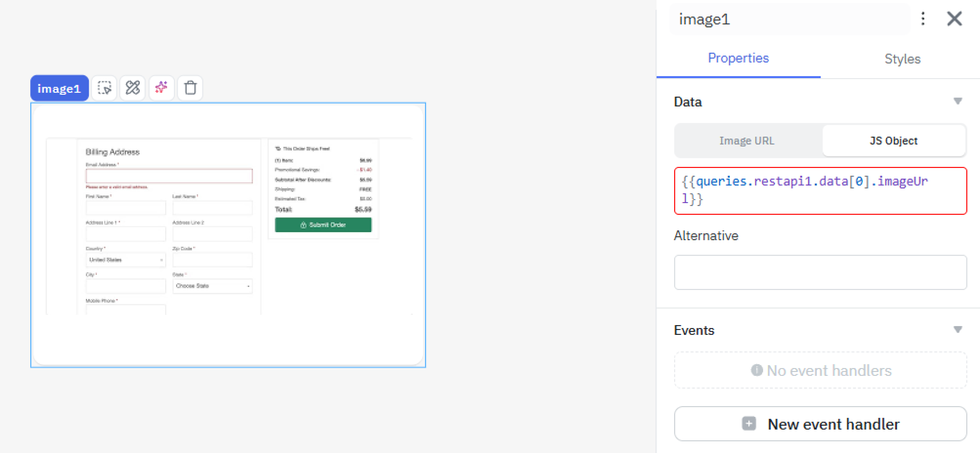980x453 pixels.
Task: Click the Submit Order button in the preview
Action: pos(323,225)
